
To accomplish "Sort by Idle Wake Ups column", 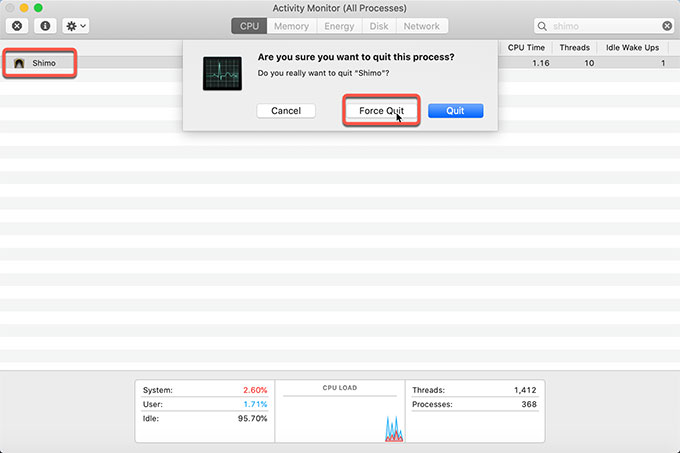I will (x=634, y=47).
